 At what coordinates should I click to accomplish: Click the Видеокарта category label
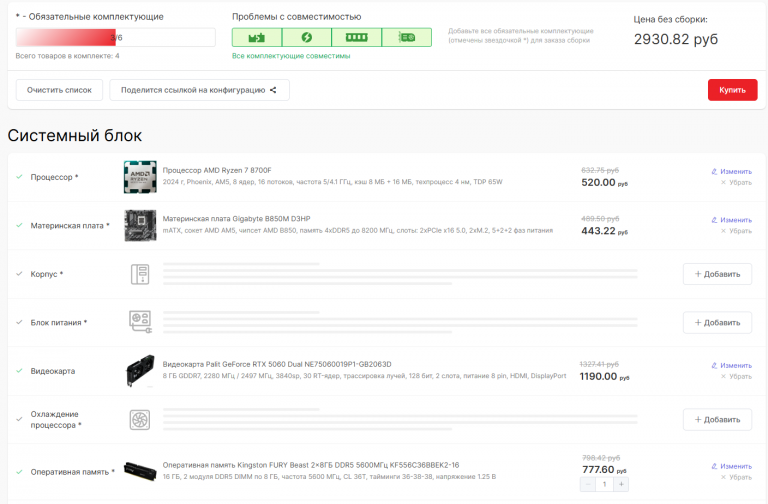coord(53,371)
